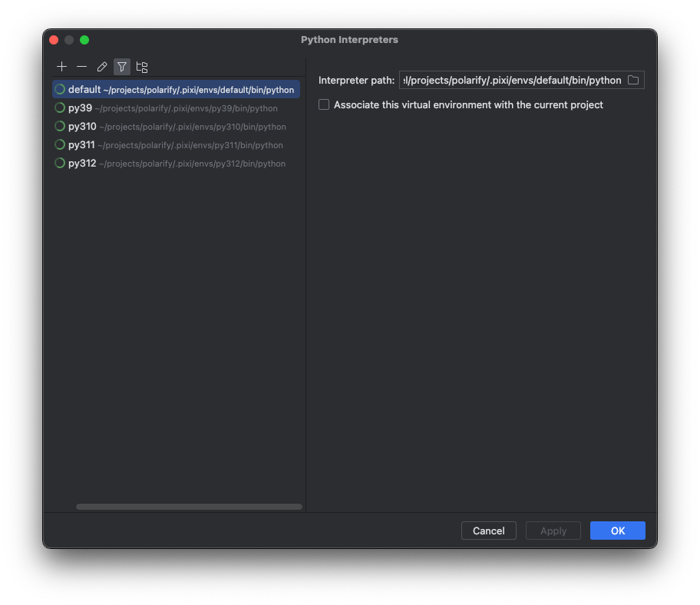Screen dimensions: 700x605
Task: Click the Python Interpreters title text
Action: 349,40
